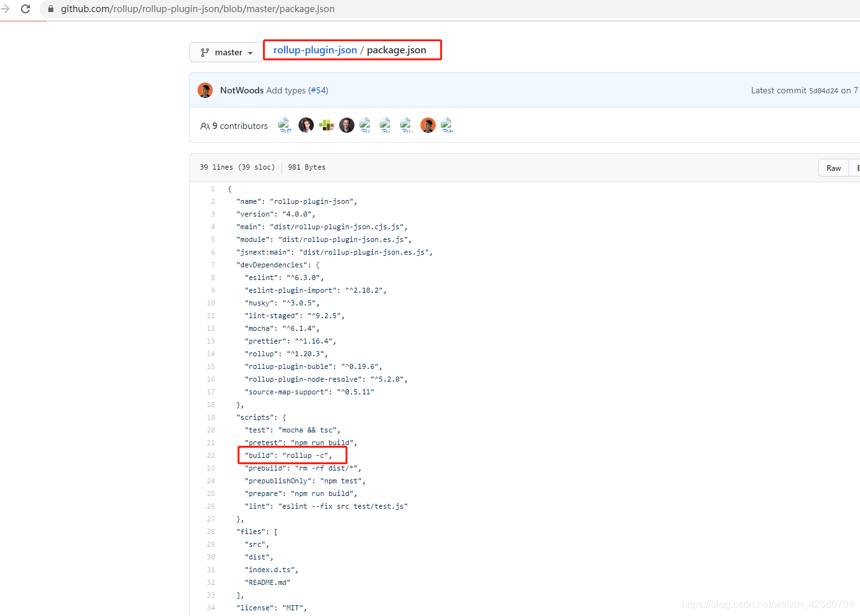Click the "prebuild": "rm -rf dist/*" line
The width and height of the screenshot is (860, 616).
pos(303,468)
